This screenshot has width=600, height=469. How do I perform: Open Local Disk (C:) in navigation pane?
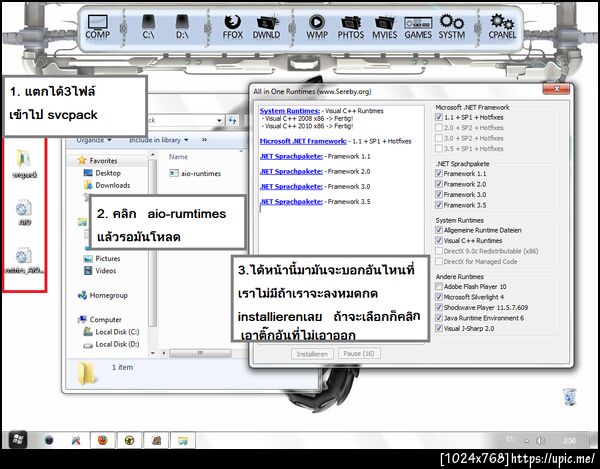[111, 332]
